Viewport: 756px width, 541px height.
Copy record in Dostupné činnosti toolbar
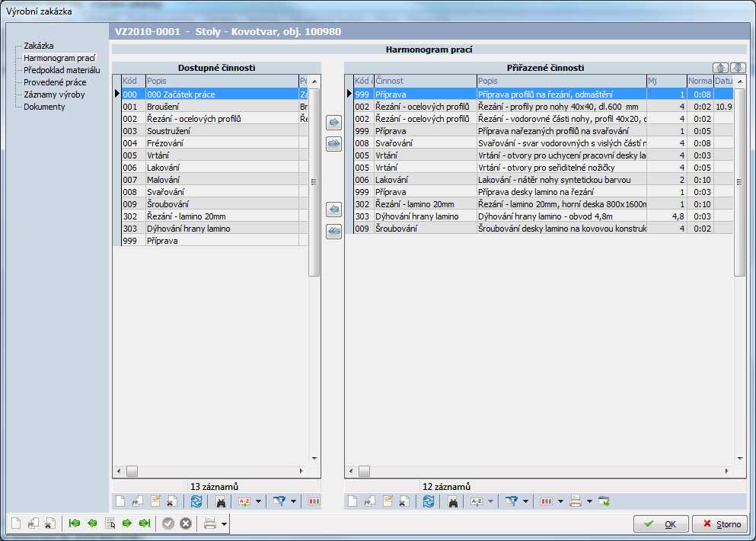(x=137, y=501)
